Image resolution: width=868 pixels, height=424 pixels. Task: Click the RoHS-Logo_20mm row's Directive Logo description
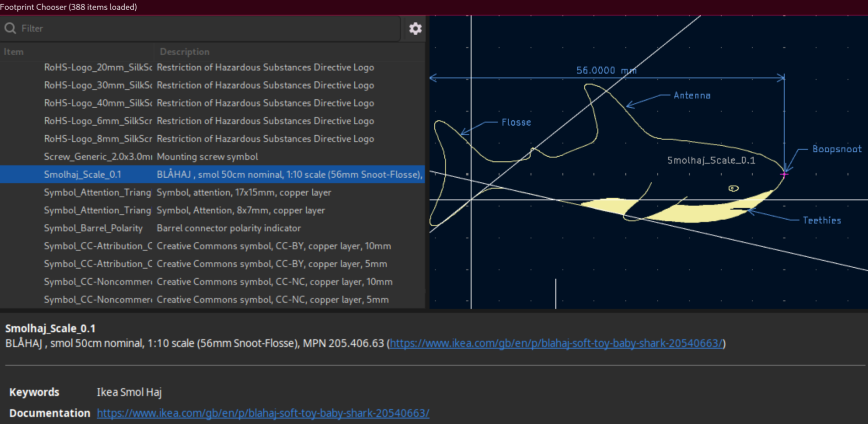tap(265, 67)
